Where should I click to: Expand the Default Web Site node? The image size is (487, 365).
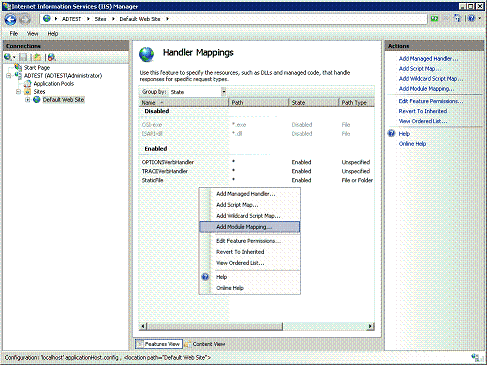[x=28, y=100]
